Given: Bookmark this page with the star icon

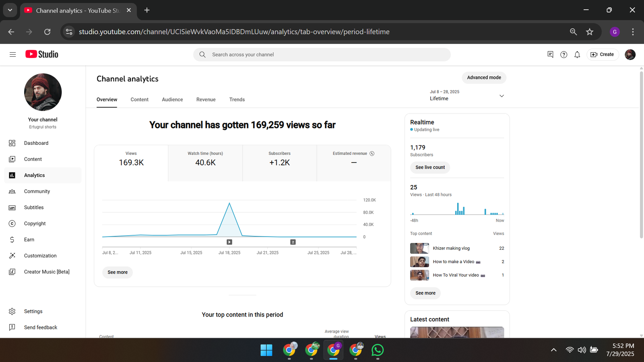Looking at the screenshot, I should (590, 32).
